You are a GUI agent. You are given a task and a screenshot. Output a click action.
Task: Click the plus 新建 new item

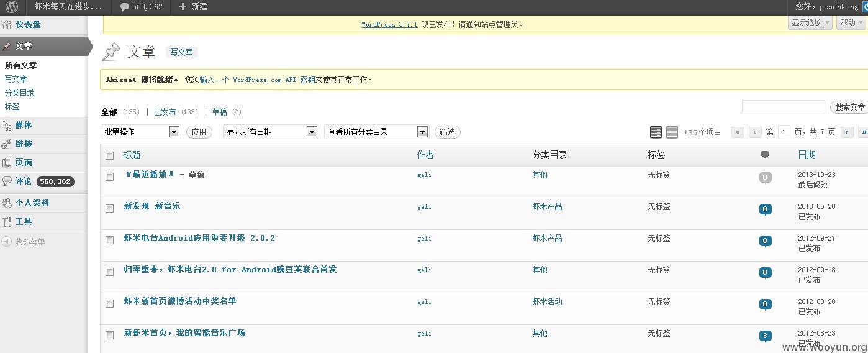[x=193, y=7]
